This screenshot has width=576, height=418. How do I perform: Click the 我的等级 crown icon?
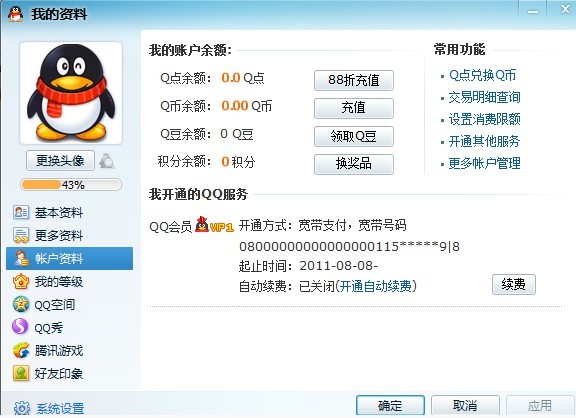pyautogui.click(x=21, y=281)
